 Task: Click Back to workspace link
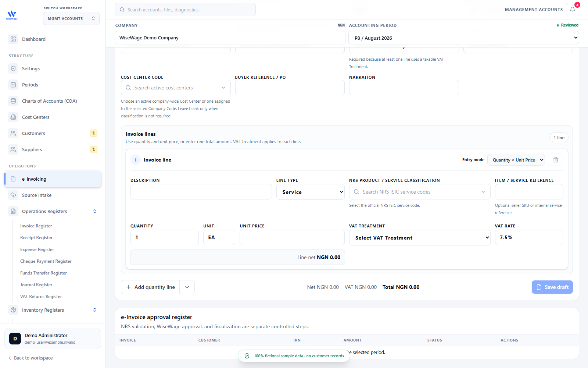(31, 358)
